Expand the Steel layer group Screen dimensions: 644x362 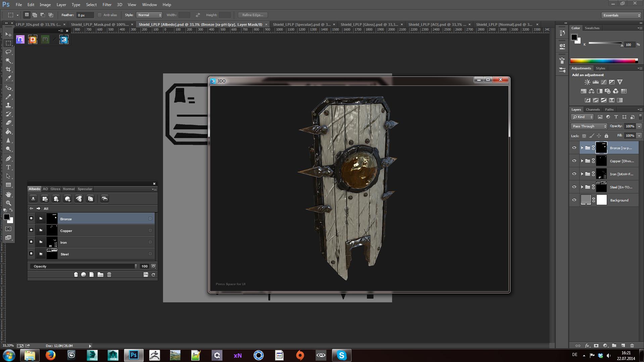(582, 187)
